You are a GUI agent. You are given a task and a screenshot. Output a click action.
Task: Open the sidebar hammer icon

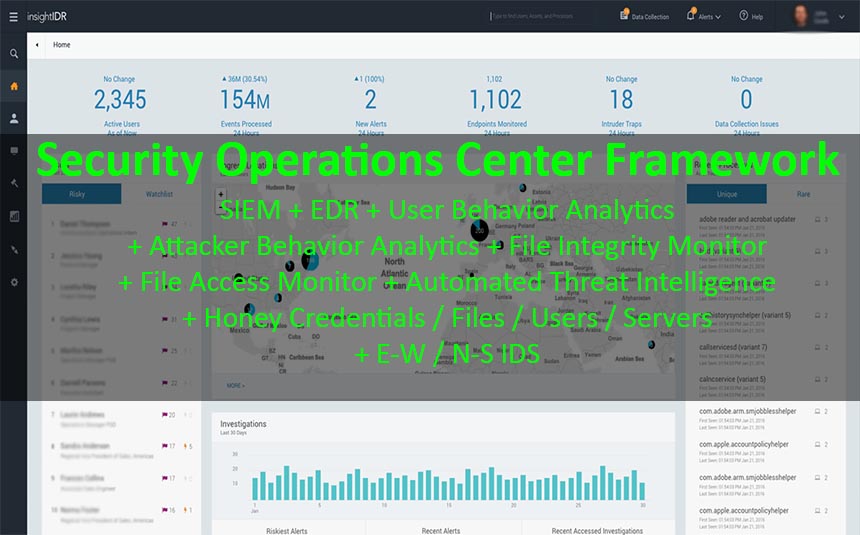[14, 183]
